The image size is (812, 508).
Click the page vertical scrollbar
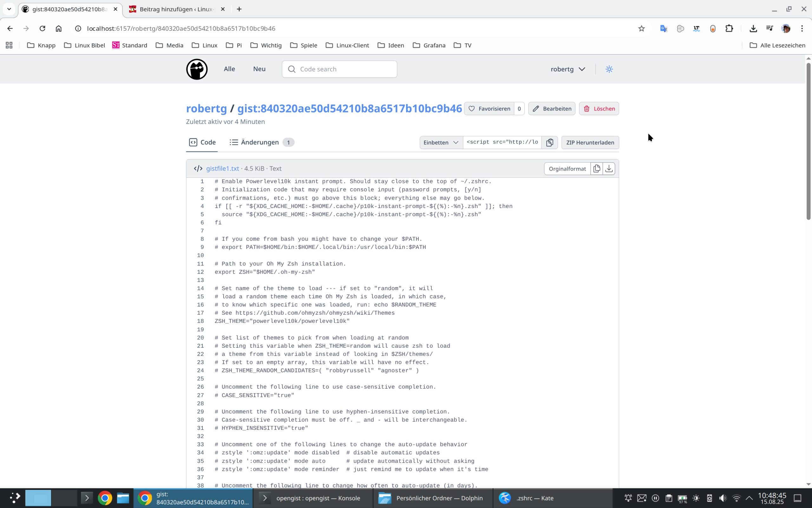coord(808,141)
